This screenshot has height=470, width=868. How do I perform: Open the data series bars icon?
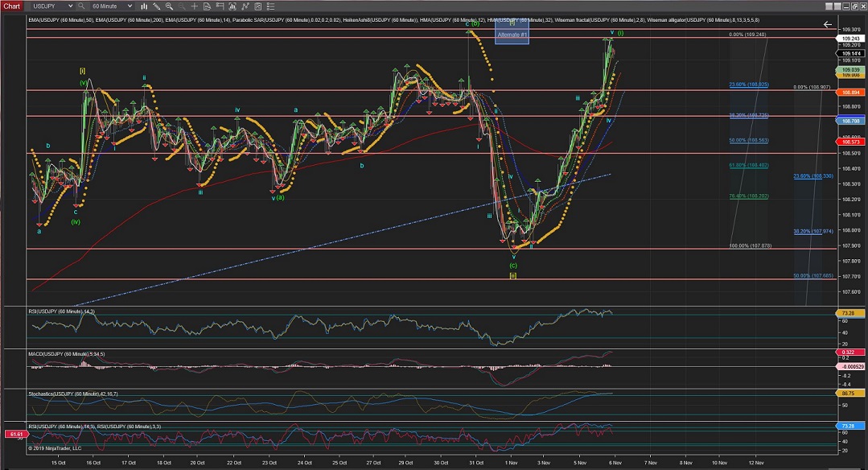[232, 6]
